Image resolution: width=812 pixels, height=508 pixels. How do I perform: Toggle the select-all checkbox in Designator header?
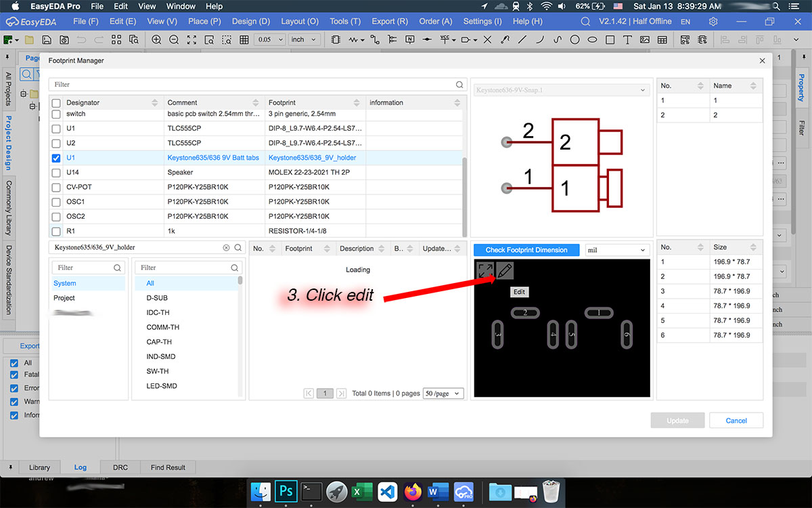[56, 103]
